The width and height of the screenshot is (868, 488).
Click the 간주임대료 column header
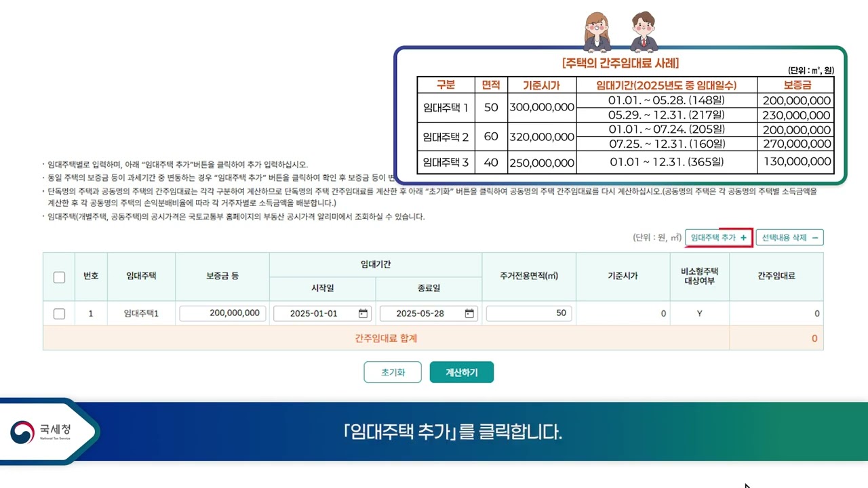coord(776,277)
